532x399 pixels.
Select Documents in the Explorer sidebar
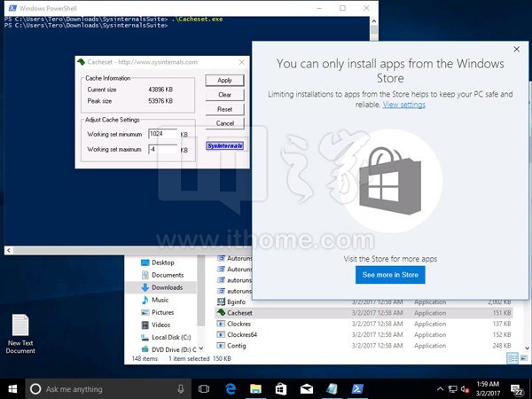(168, 275)
